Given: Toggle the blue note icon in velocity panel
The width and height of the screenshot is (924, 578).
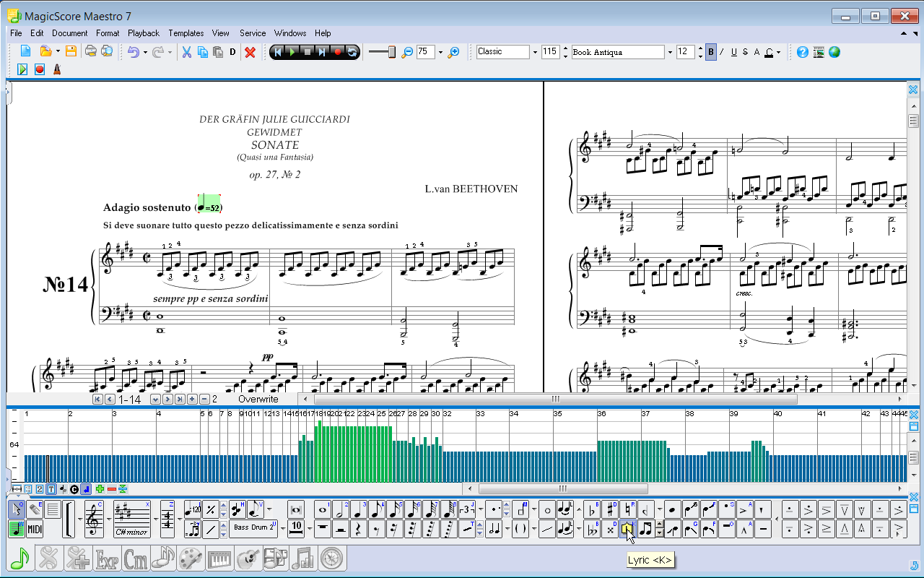Looking at the screenshot, I should [86, 489].
